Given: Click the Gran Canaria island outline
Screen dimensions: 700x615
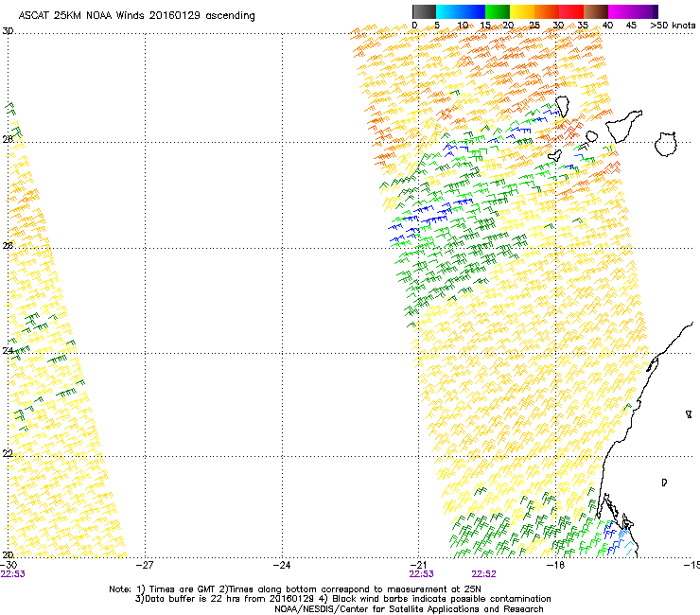Looking at the screenshot, I should pos(665,144).
